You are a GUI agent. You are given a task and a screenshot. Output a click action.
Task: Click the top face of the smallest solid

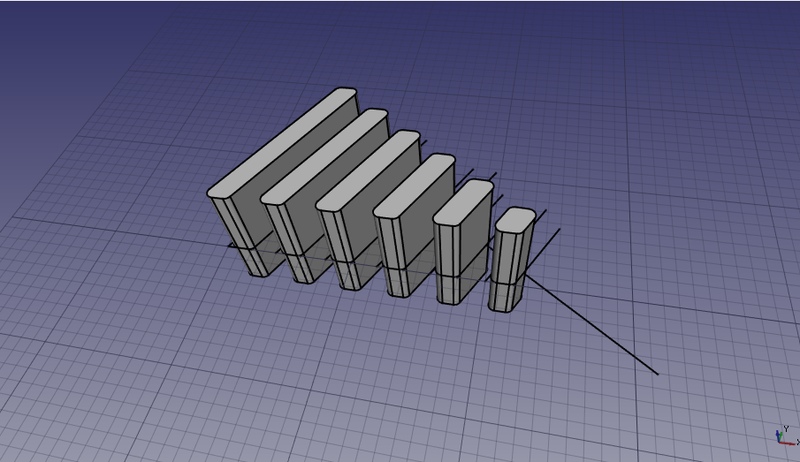(x=514, y=219)
